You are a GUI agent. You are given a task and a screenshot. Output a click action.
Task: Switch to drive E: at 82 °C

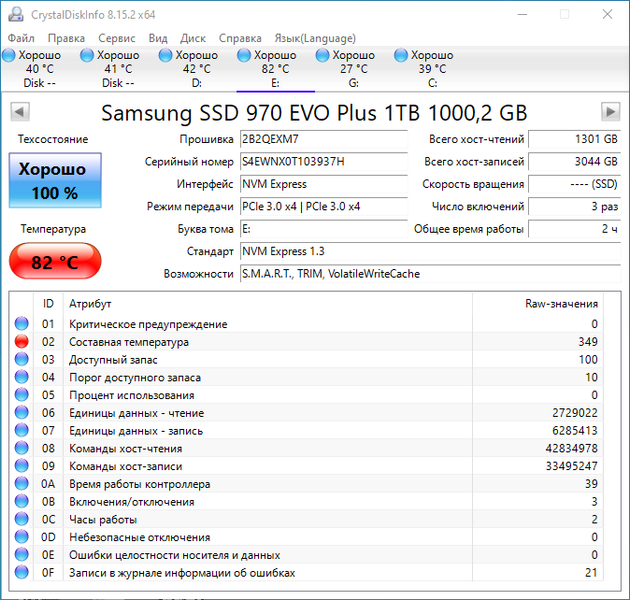click(x=275, y=69)
